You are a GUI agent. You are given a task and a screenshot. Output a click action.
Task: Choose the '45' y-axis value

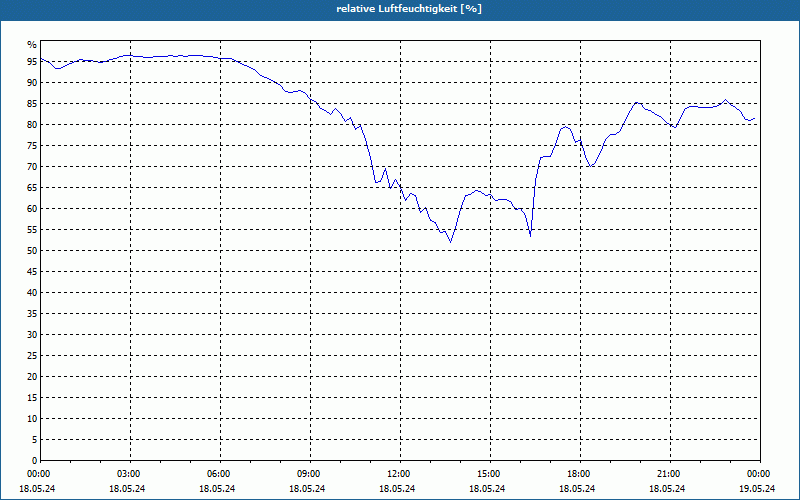click(32, 271)
